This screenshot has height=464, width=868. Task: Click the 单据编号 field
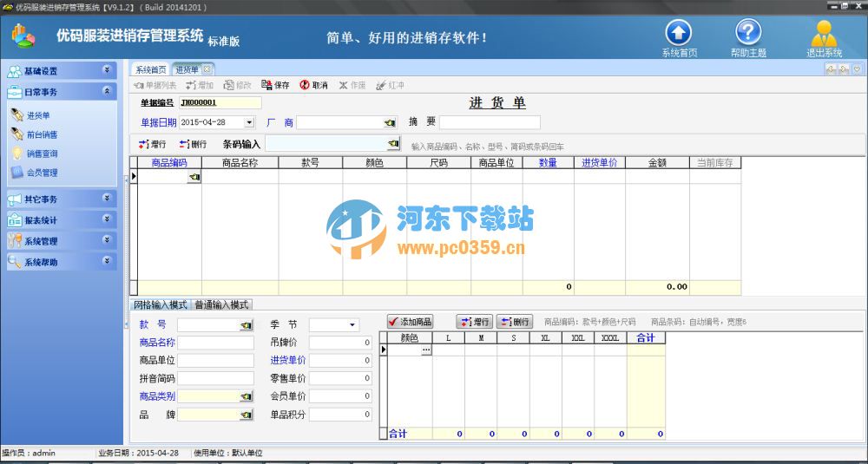click(220, 103)
